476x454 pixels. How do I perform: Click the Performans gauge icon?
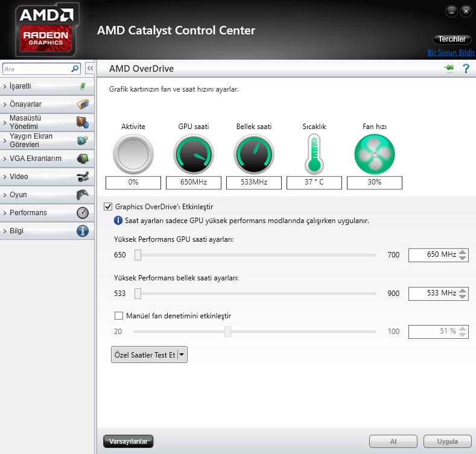pyautogui.click(x=83, y=213)
